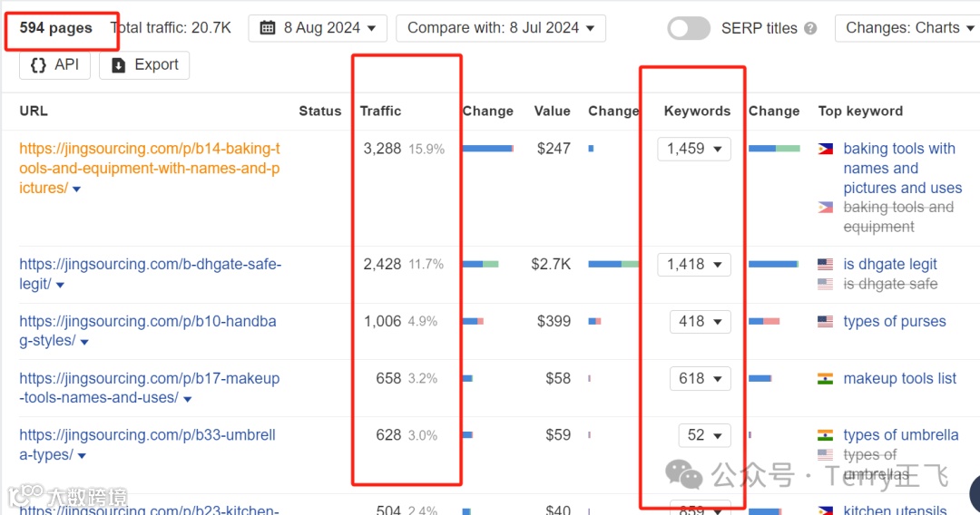Click the API button
The image size is (980, 515).
pyautogui.click(x=55, y=65)
